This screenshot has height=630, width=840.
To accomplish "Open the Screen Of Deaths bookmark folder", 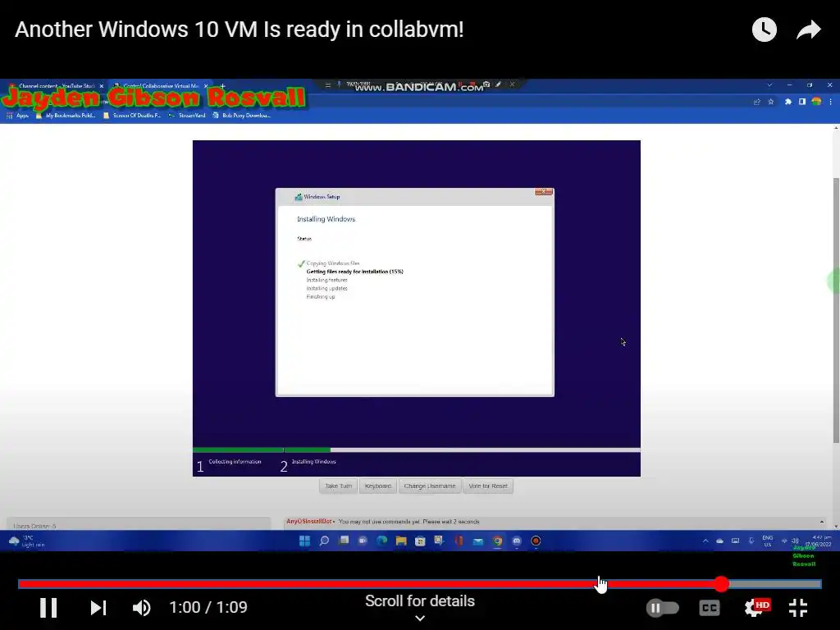I will (x=132, y=115).
